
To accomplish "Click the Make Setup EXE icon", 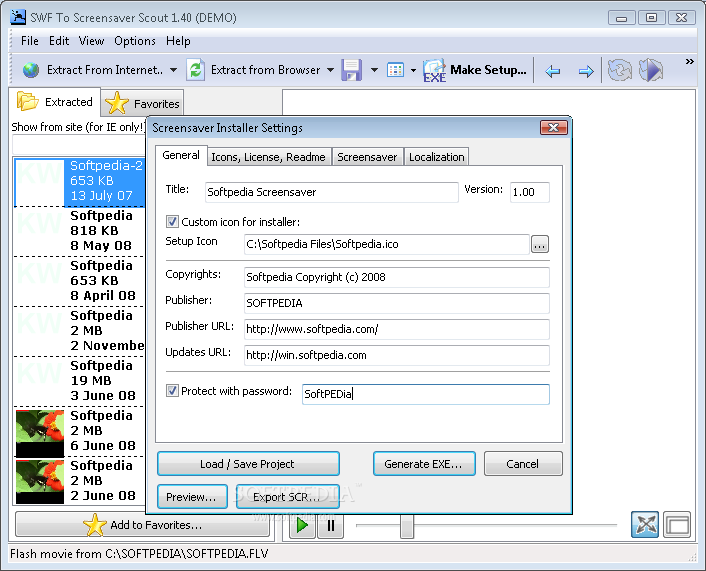I will 434,71.
